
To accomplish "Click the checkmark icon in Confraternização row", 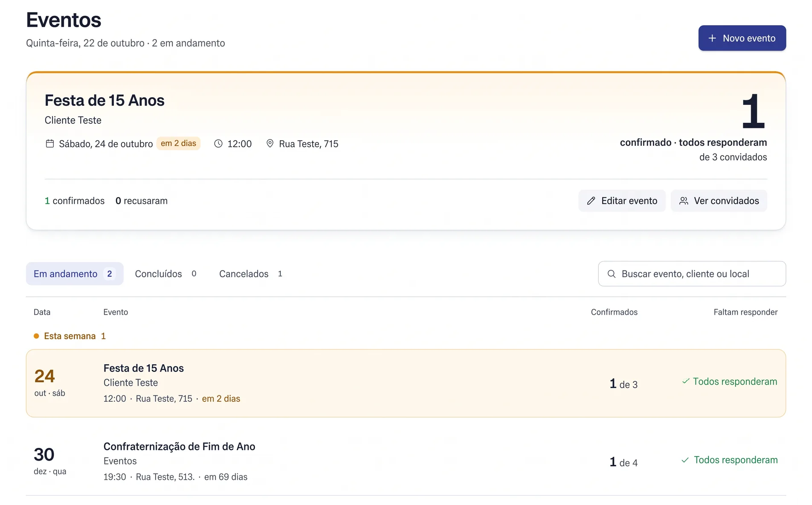I will (x=685, y=460).
